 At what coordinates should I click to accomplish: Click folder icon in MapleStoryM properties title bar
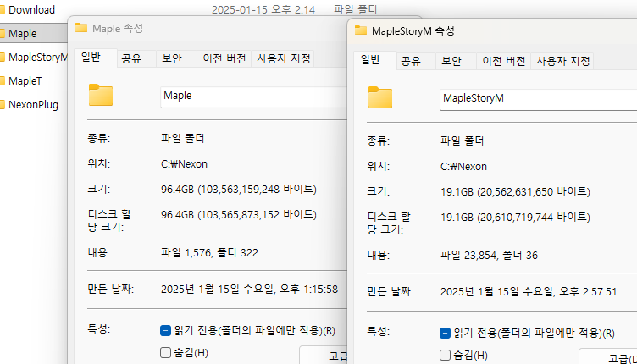[361, 30]
